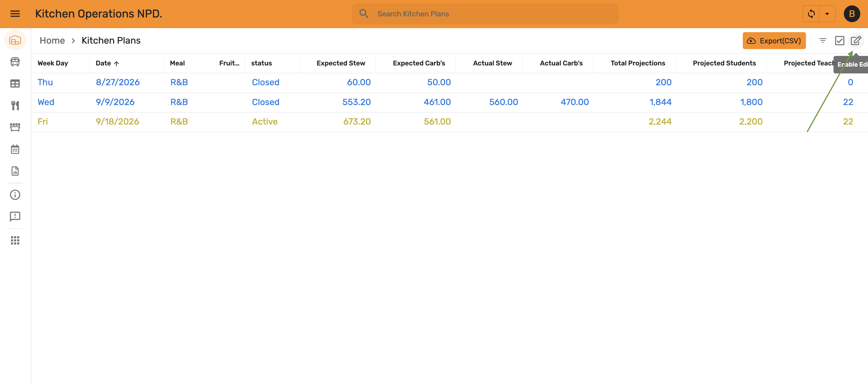Click the search magnifier icon
This screenshot has height=384, width=868.
point(364,14)
